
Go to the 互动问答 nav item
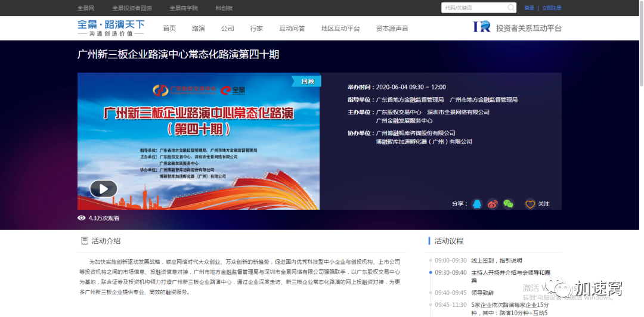[292, 29]
